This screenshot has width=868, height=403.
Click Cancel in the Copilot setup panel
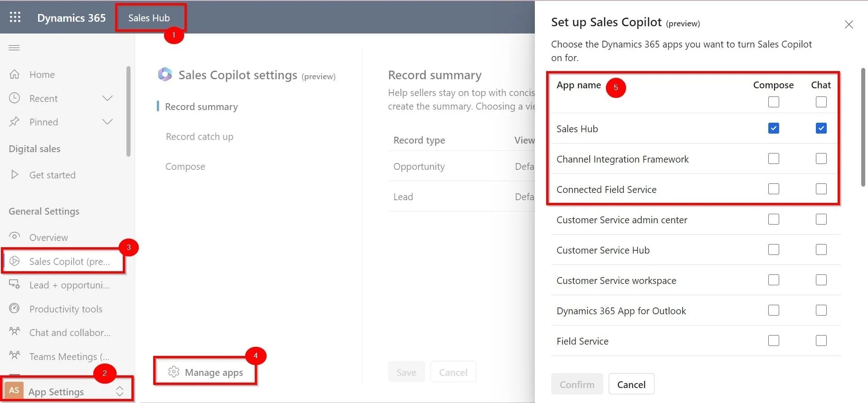click(x=631, y=384)
